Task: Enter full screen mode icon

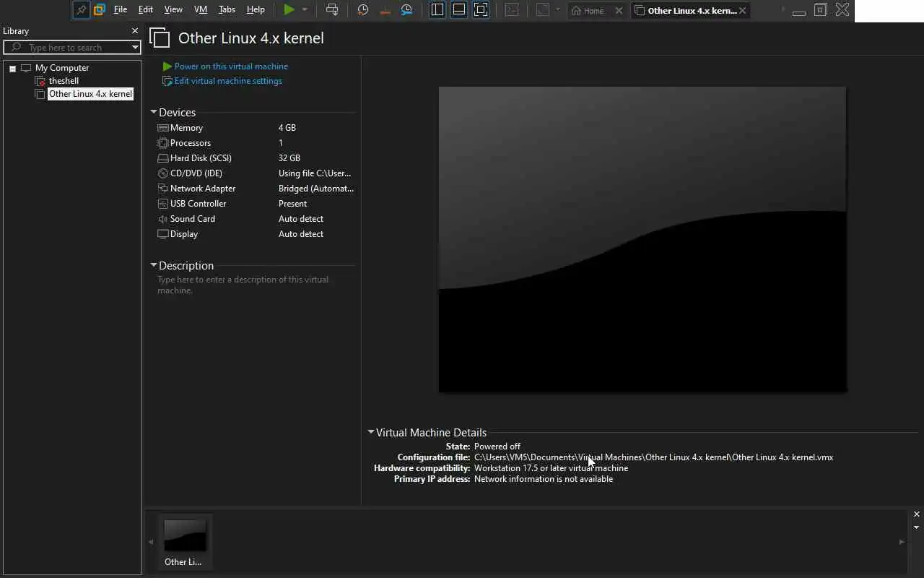Action: point(481,10)
